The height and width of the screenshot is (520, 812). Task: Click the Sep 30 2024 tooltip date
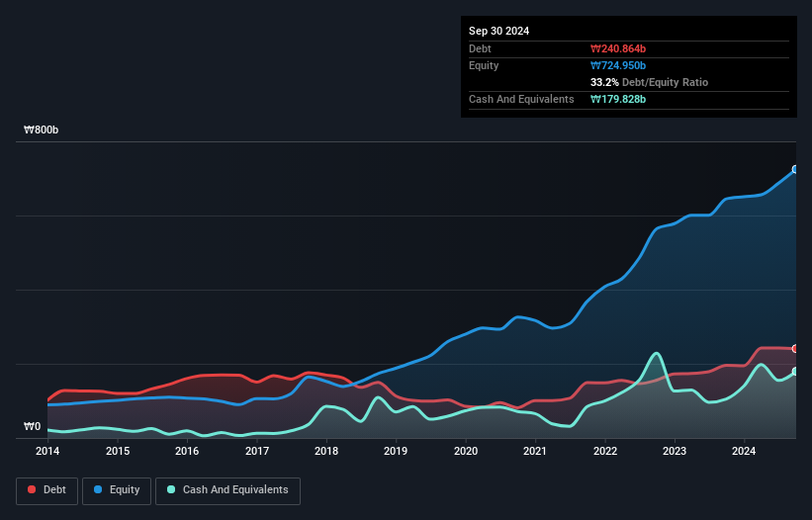pos(498,31)
